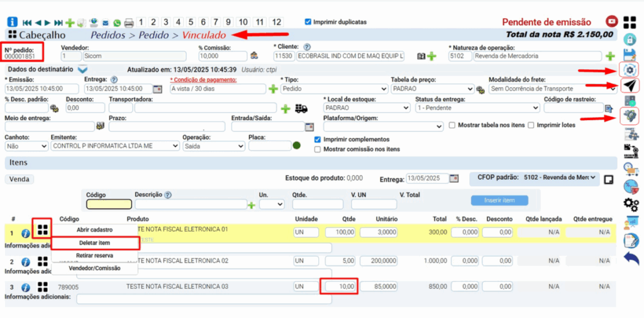Click the WhatsApp icon in the toolbar
Screen dimensions: 644x318
pyautogui.click(x=117, y=23)
